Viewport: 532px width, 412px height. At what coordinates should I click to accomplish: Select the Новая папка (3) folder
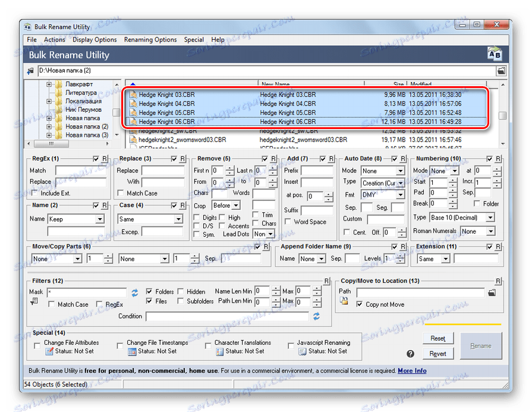click(x=87, y=135)
